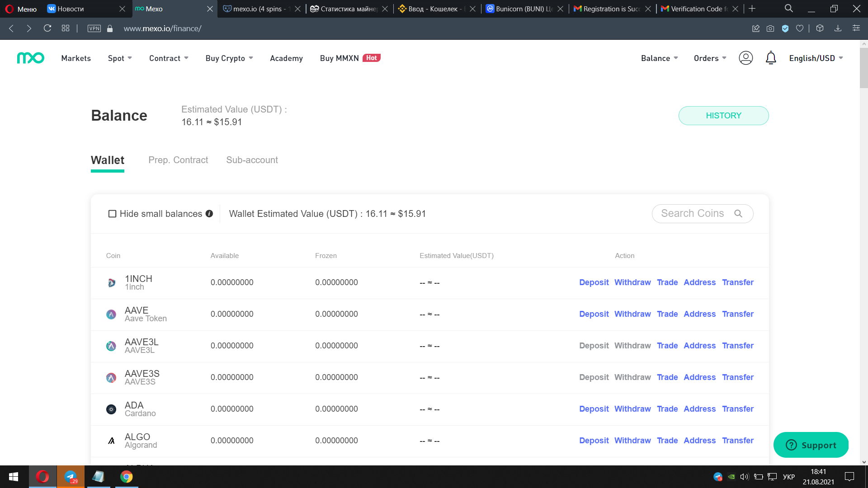868x488 pixels.
Task: Switch to the Bunicorn (BUNI) browser tab
Action: pyautogui.click(x=524, y=9)
